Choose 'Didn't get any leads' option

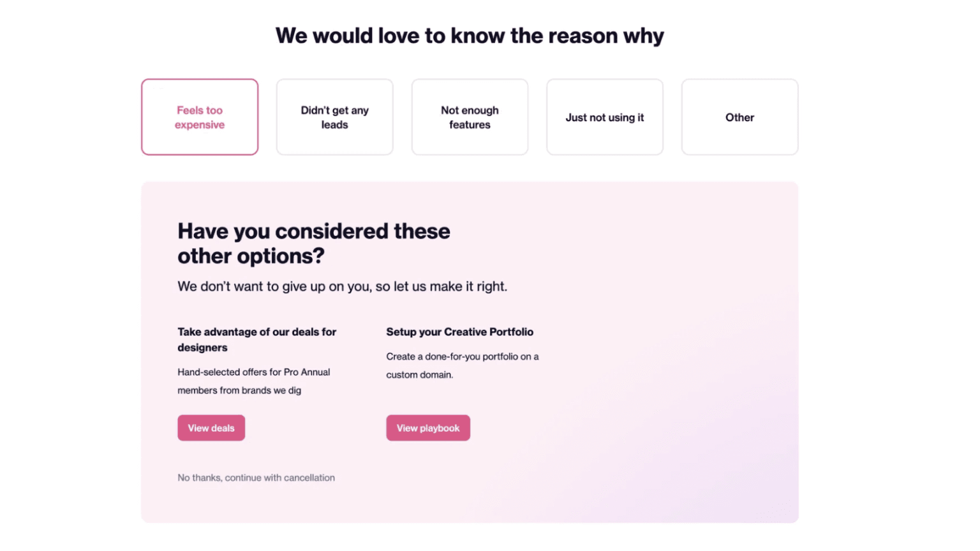tap(334, 117)
